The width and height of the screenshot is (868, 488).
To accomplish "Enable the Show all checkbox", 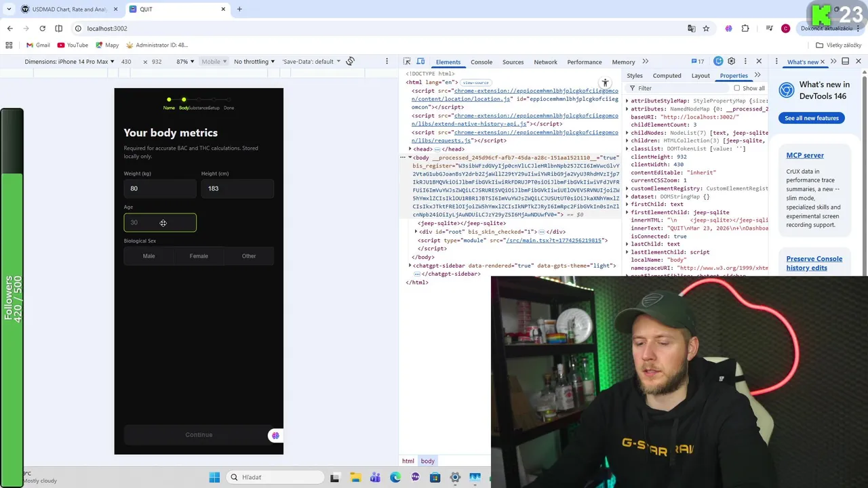I will (736, 88).
